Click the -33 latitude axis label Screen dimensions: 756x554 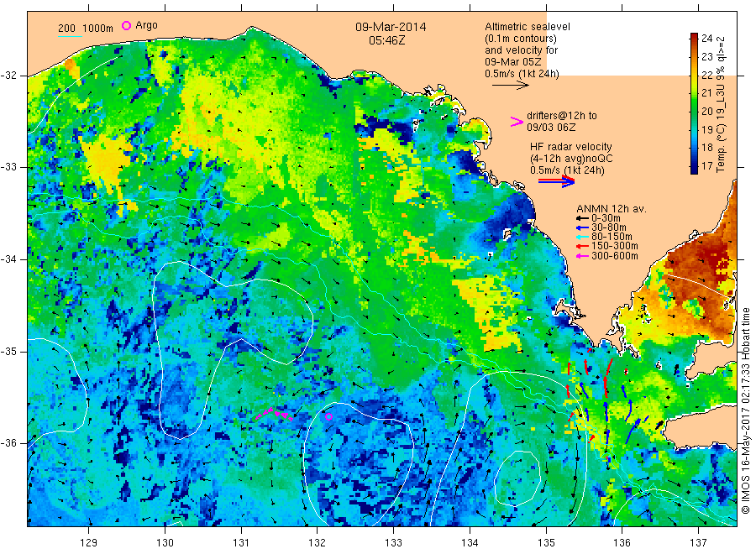(8, 167)
